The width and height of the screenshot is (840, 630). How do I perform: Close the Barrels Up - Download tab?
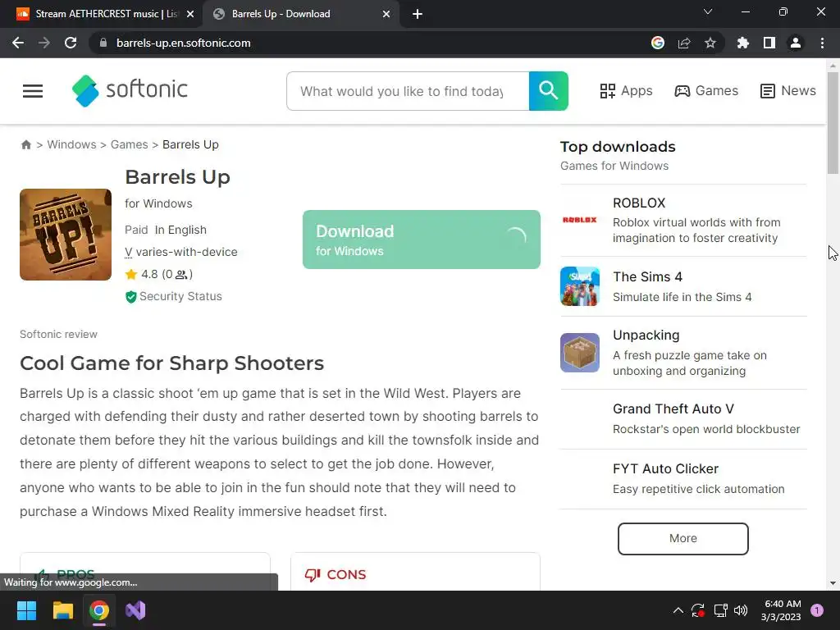(386, 14)
